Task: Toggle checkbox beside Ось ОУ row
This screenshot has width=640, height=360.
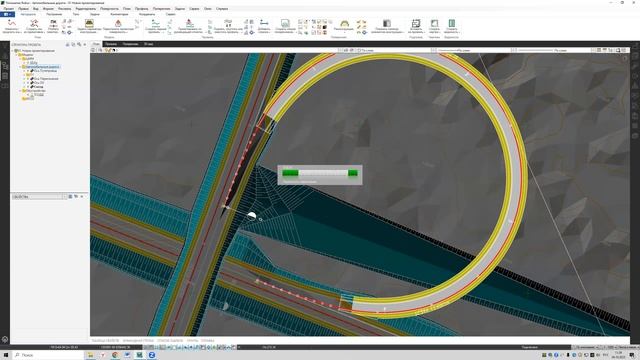Action: click(x=28, y=82)
